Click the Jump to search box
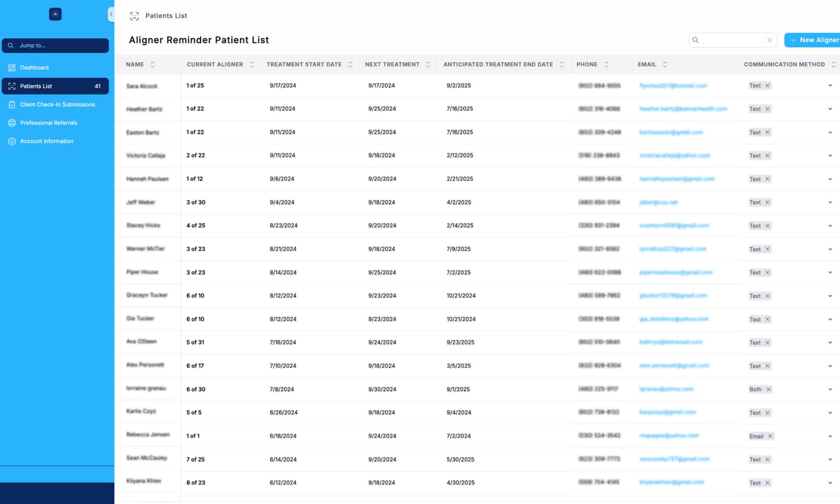 55,45
